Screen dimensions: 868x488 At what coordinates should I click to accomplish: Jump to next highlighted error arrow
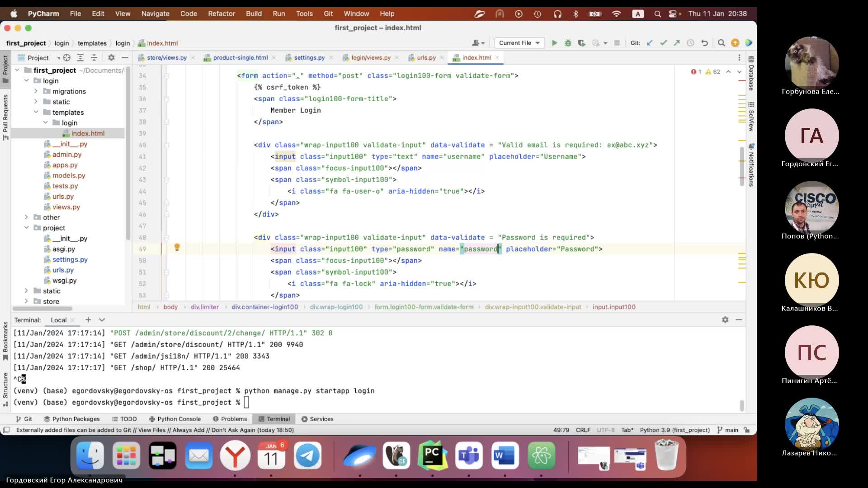click(740, 72)
